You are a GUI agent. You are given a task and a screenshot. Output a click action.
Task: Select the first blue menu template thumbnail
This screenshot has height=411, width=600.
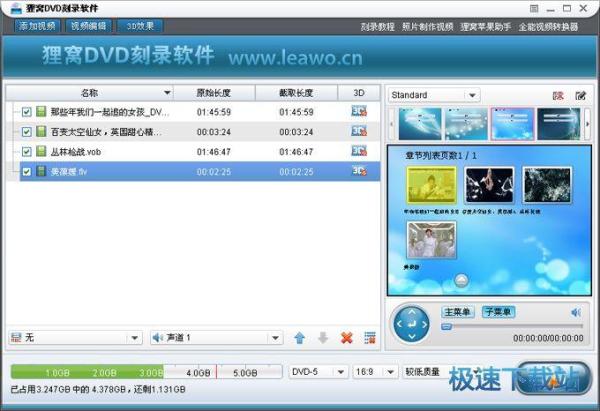(x=420, y=124)
